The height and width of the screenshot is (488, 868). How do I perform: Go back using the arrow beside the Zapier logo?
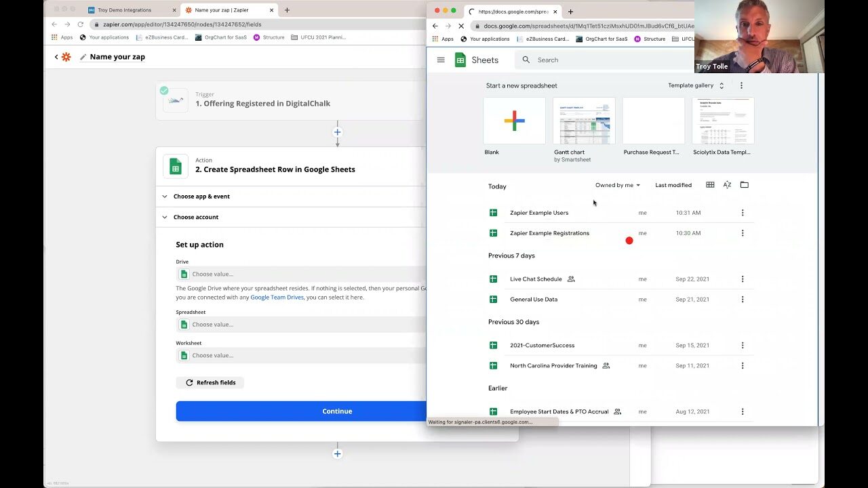click(x=56, y=57)
